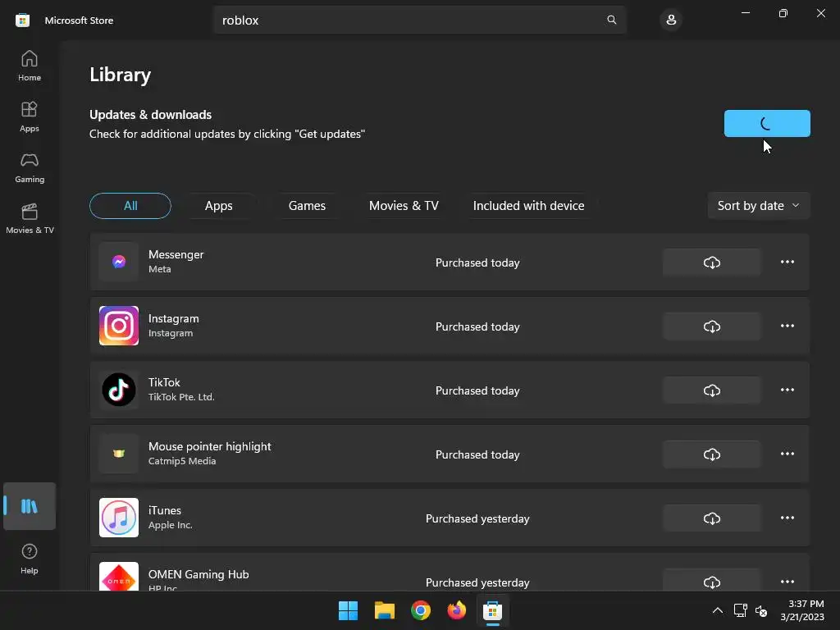Open Google Chrome from the taskbar

[421, 610]
